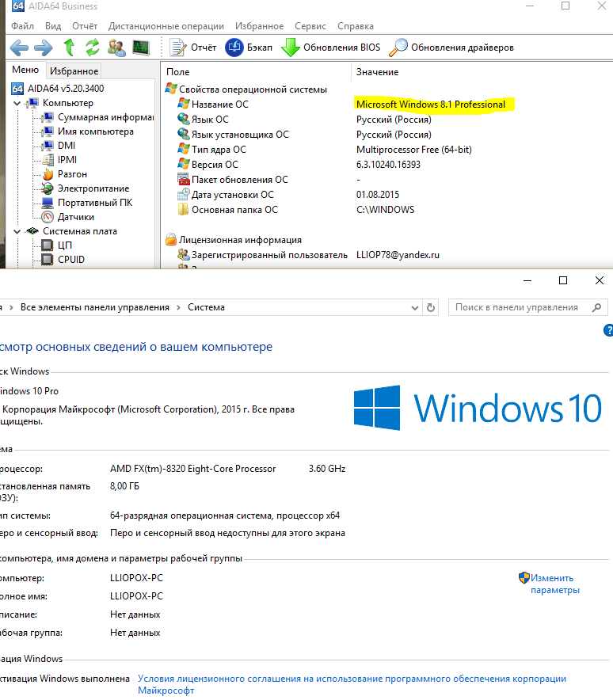Viewport: 613px width, 700px height.
Task: Click the 6.3.10240.16393 version value
Action: pos(388,164)
